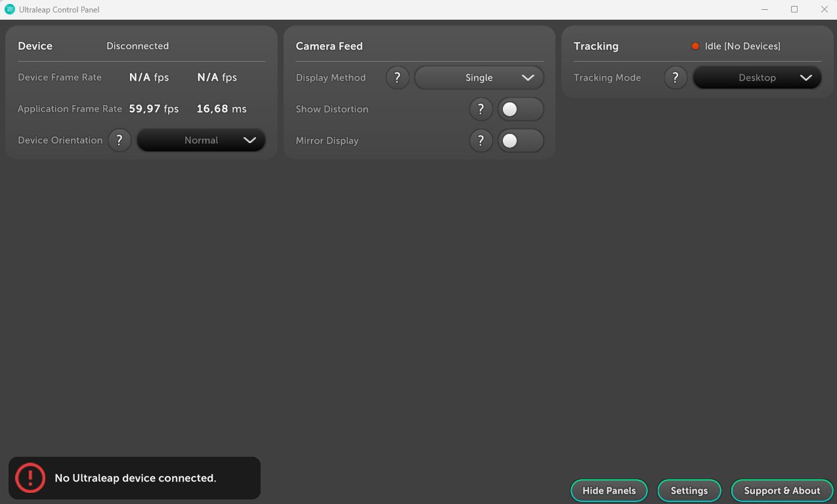Minimize the Ultraleap Control Panel window
This screenshot has width=837, height=504.
coord(765,10)
